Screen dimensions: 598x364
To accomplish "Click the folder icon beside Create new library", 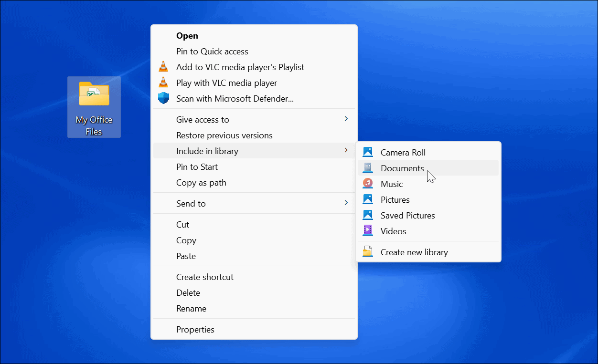I will [x=367, y=251].
